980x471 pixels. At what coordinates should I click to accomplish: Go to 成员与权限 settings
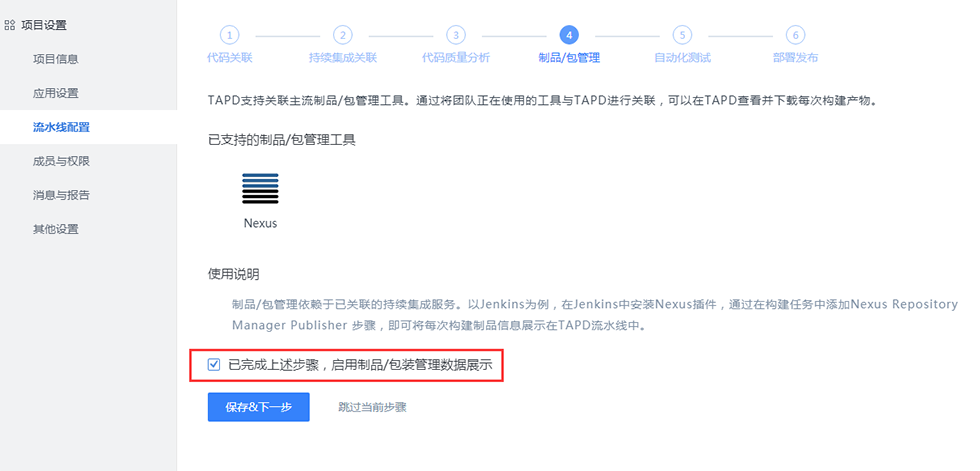pos(61,161)
